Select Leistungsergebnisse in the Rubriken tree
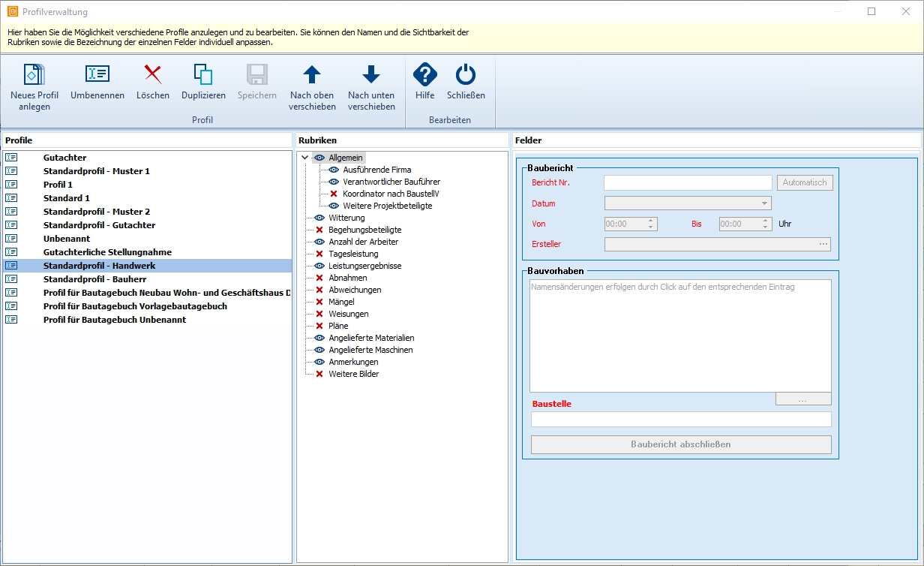The image size is (924, 566). coord(364,266)
